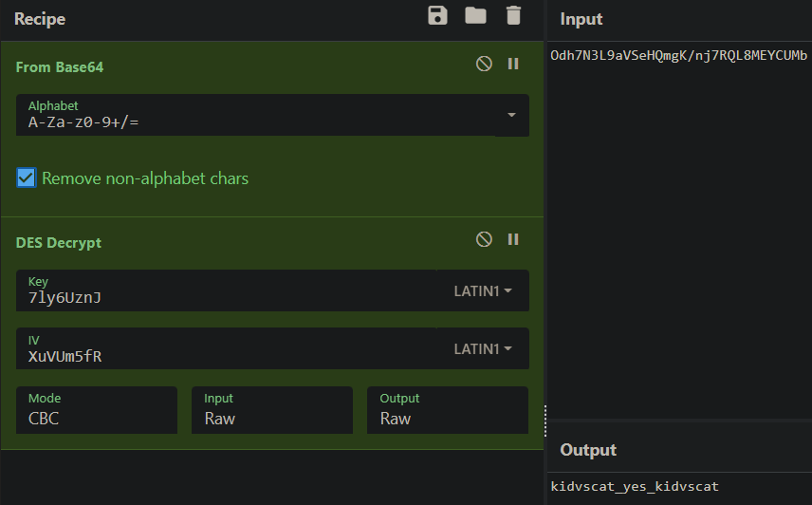The width and height of the screenshot is (812, 505).
Task: Toggle Remove non-alphabet chars checkbox
Action: tap(27, 178)
